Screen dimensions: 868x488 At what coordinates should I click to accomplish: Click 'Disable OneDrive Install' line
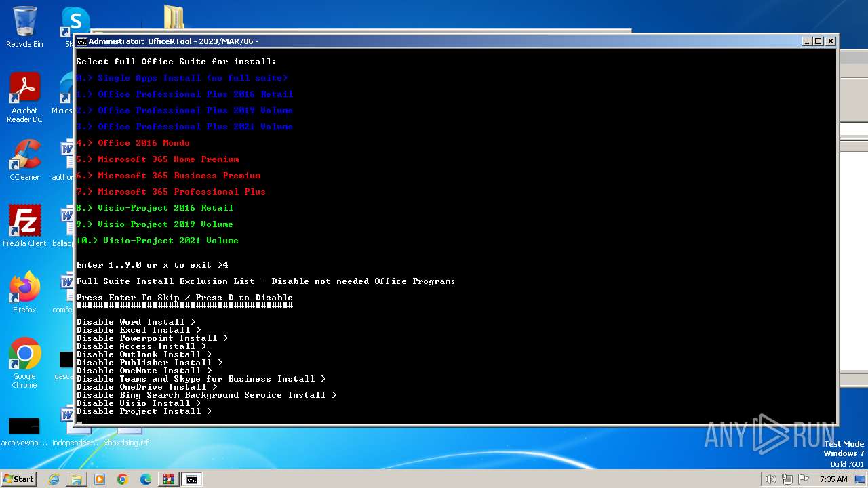click(146, 387)
